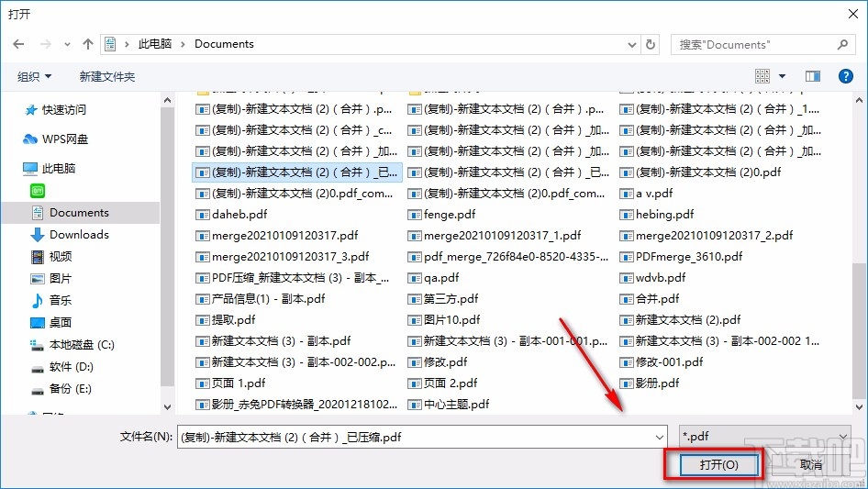The width and height of the screenshot is (868, 489).
Task: Go up one folder level arrow
Action: 87,44
